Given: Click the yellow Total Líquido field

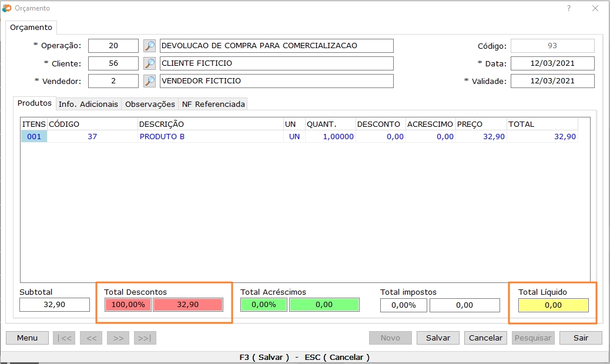Looking at the screenshot, I should tap(553, 305).
